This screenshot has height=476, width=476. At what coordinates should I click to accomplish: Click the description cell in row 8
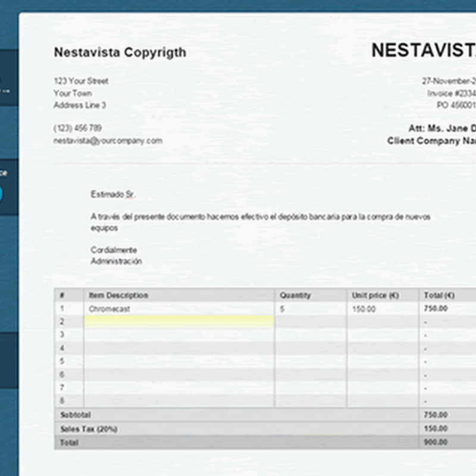[x=178, y=400]
